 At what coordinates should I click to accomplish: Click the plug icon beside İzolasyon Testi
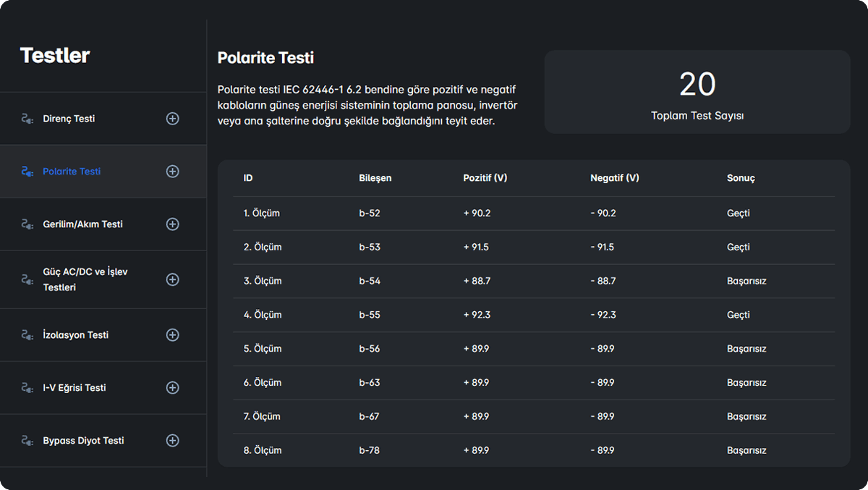click(27, 335)
